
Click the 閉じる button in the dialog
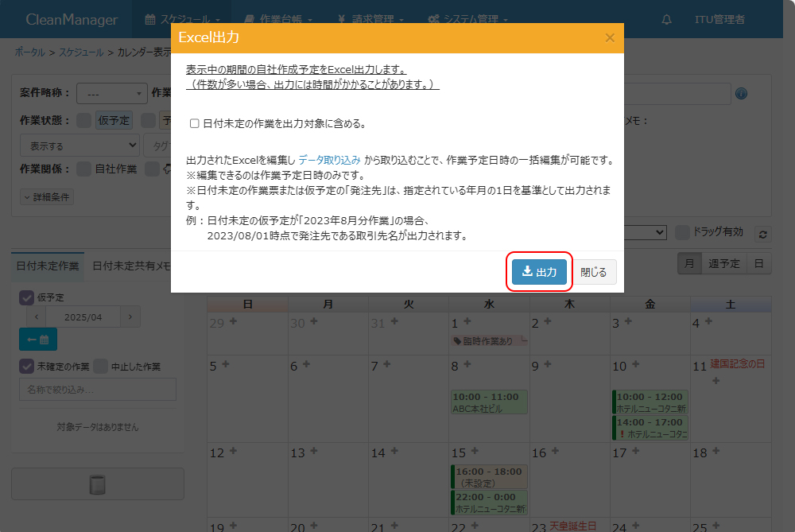(x=594, y=272)
